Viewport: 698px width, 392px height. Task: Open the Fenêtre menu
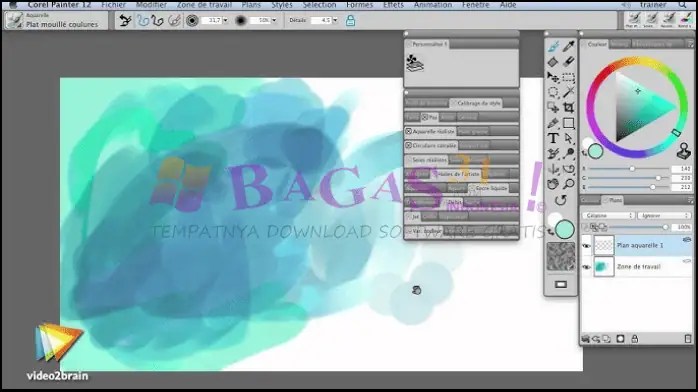coord(475,5)
